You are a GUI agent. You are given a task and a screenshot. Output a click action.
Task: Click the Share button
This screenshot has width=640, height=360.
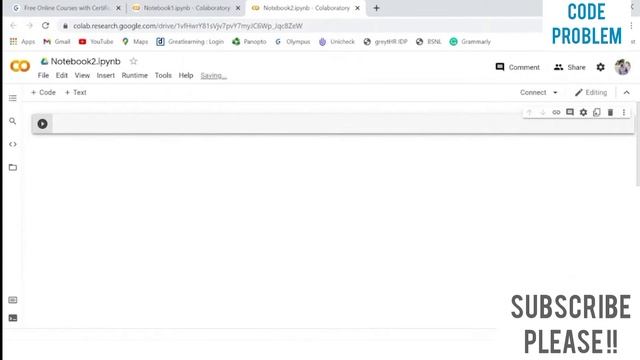[569, 67]
